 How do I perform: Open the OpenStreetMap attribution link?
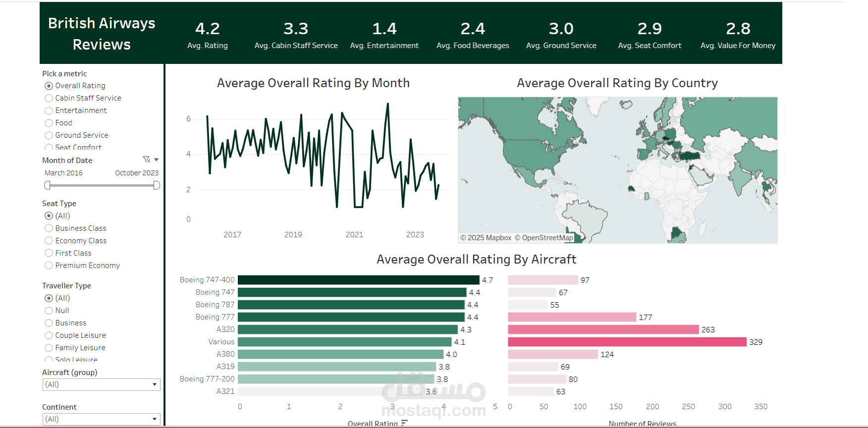point(544,238)
